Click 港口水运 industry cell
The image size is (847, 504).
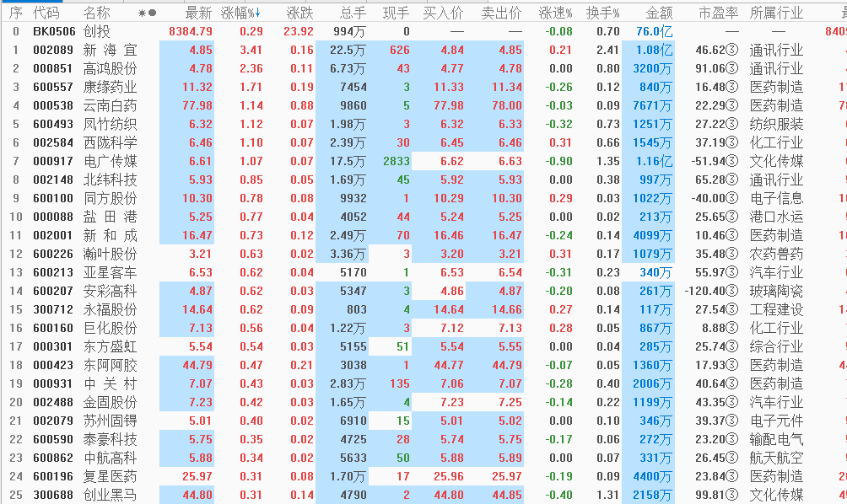(777, 217)
